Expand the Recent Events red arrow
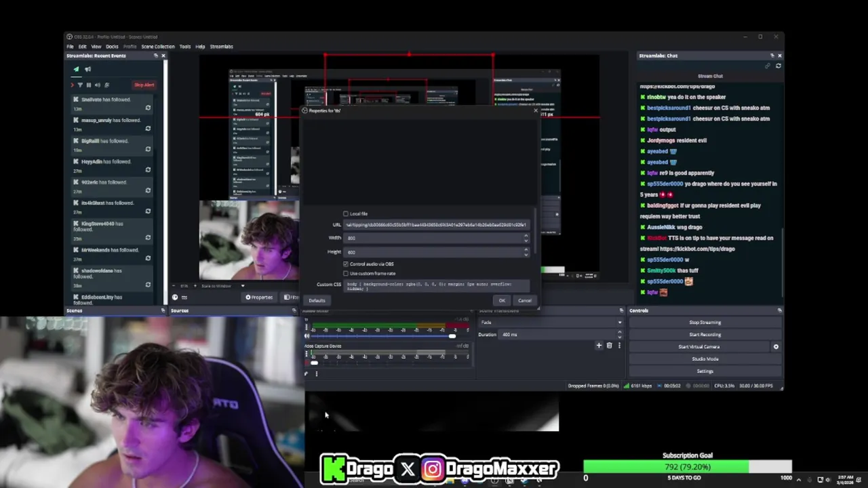 point(72,85)
